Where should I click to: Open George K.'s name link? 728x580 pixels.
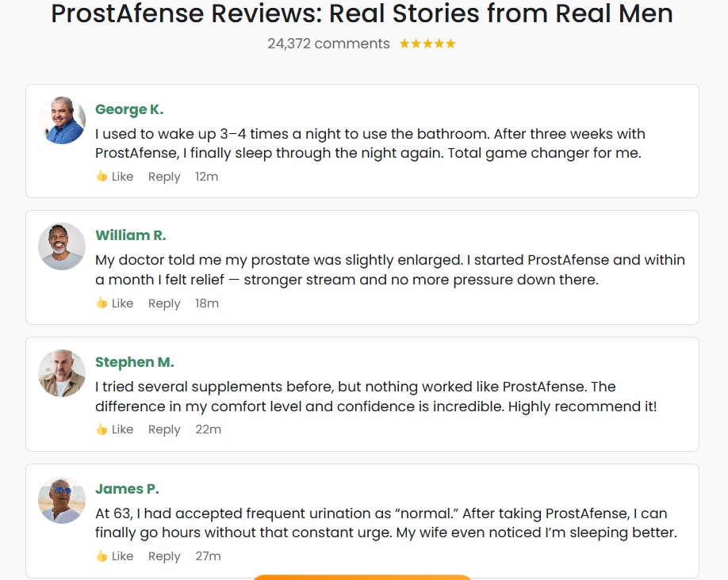tap(129, 109)
